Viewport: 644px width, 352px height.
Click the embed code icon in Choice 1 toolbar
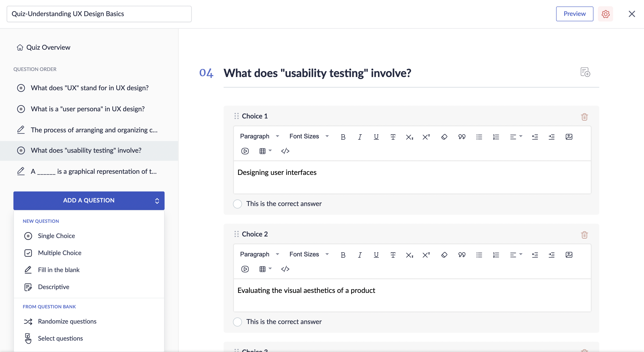pos(285,151)
